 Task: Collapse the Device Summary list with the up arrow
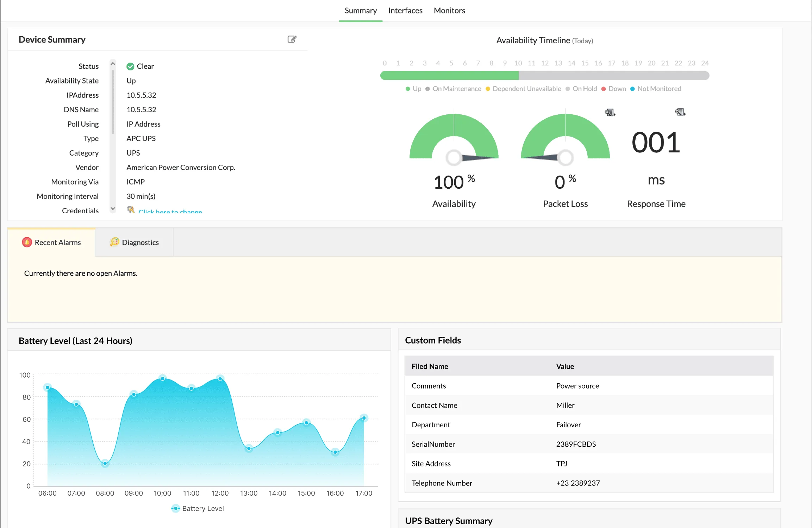pos(112,63)
